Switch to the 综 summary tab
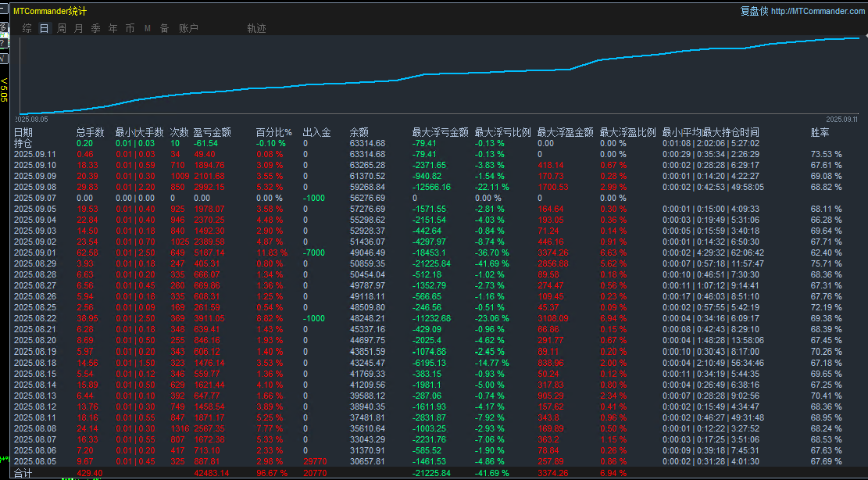The width and height of the screenshot is (868, 480). coord(27,28)
